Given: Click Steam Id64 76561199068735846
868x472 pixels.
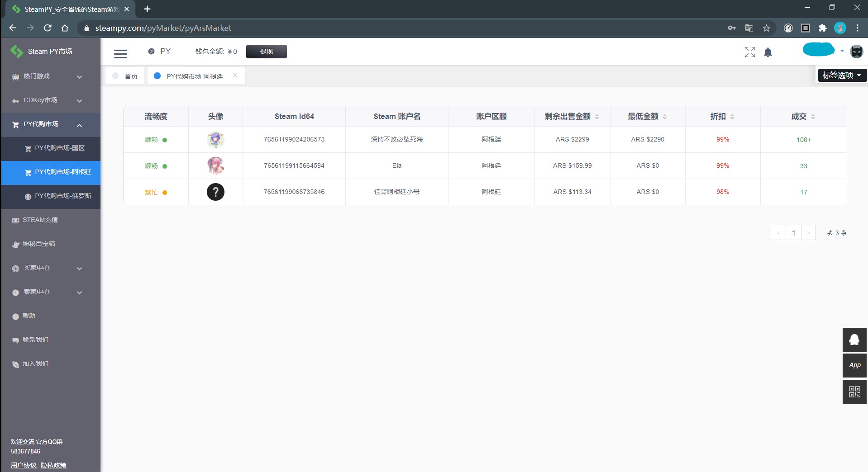Looking at the screenshot, I should coord(294,192).
